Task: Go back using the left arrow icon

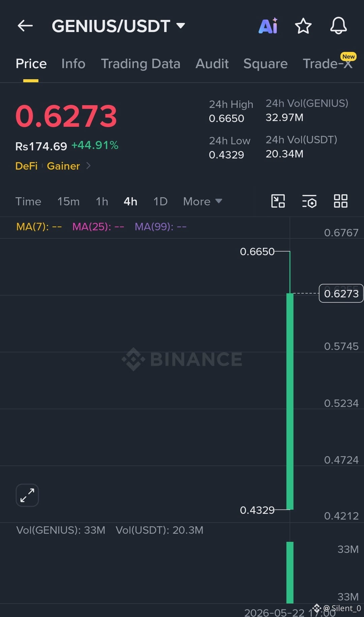Action: click(25, 26)
